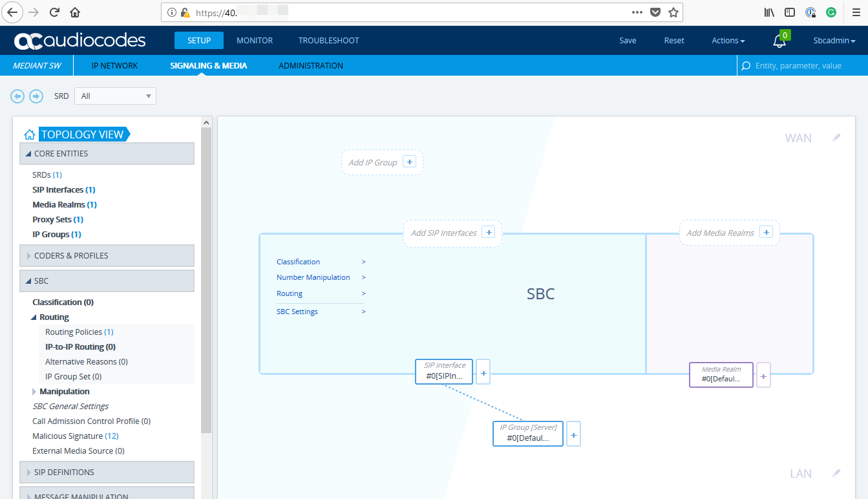868x499 pixels.
Task: Expand the CODERS & PROFILES section
Action: point(107,256)
